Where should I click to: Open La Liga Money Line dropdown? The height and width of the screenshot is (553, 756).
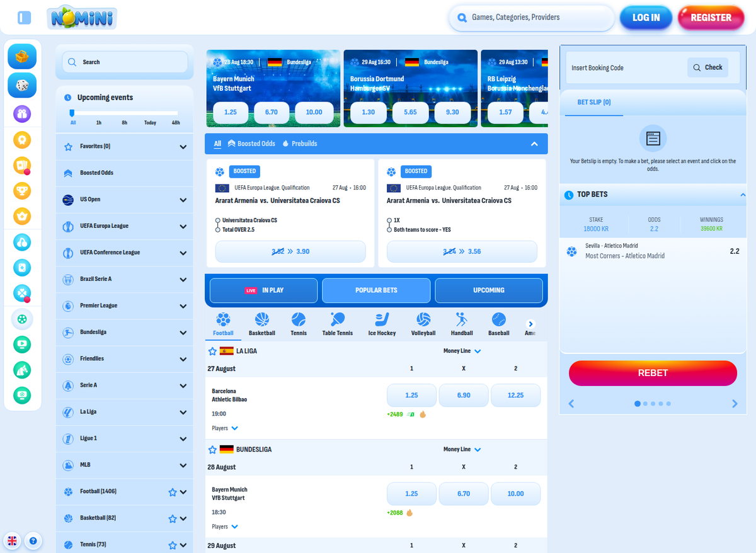[x=462, y=351]
